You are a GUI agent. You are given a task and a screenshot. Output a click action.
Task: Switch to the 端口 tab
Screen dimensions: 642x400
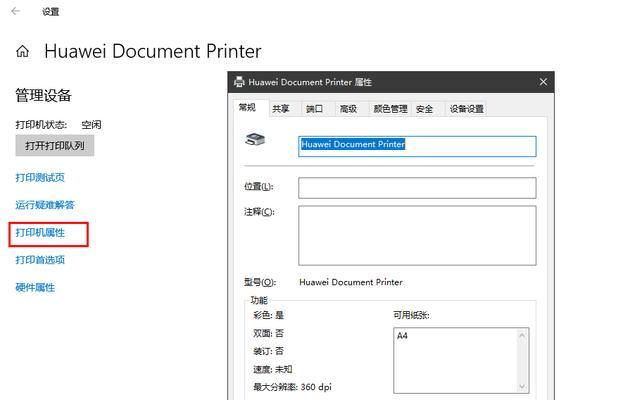(x=314, y=109)
